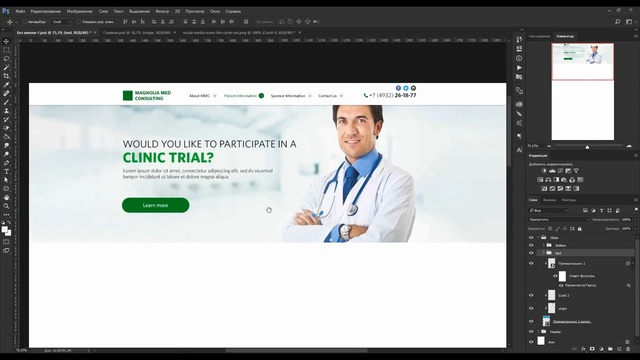Select the History Brush tool

tap(6, 120)
